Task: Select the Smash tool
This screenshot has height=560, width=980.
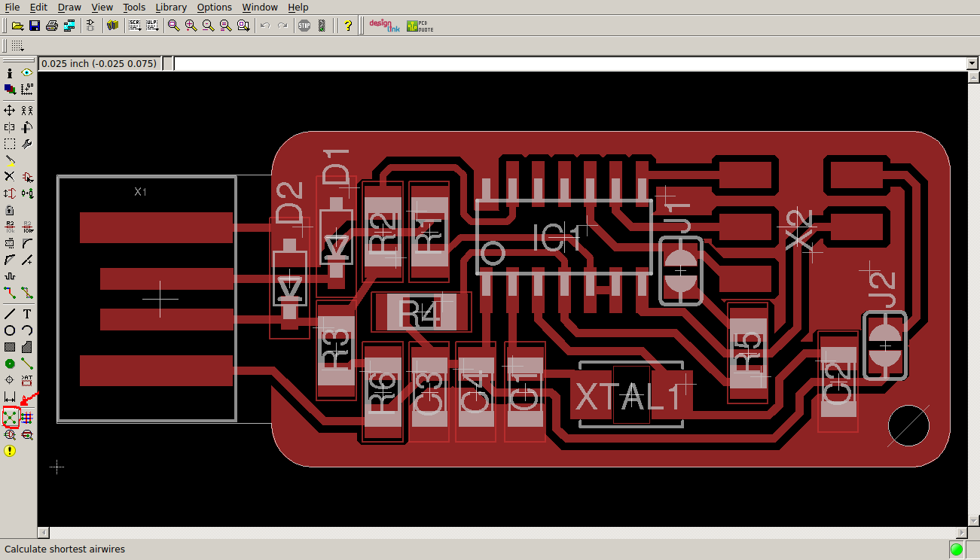Action: (10, 243)
